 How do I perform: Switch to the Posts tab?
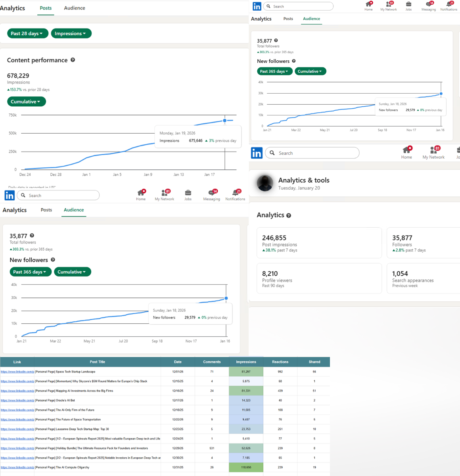point(46,8)
